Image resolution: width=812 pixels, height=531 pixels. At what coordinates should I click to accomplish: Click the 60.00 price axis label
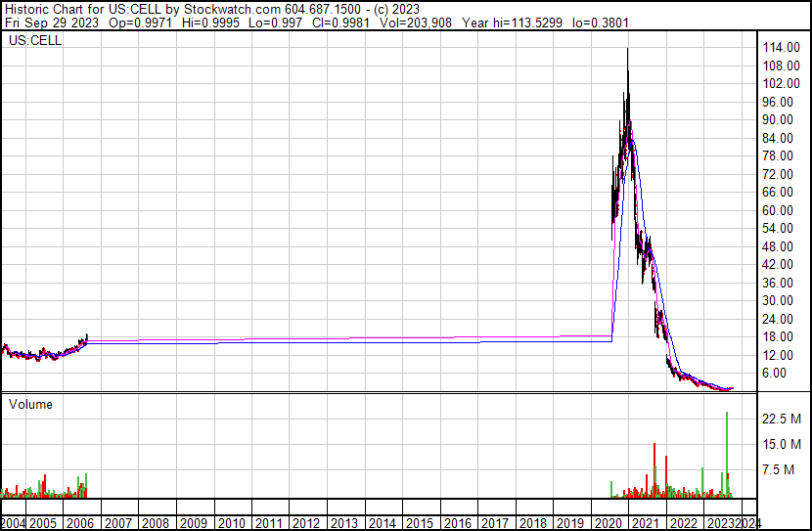pos(780,210)
